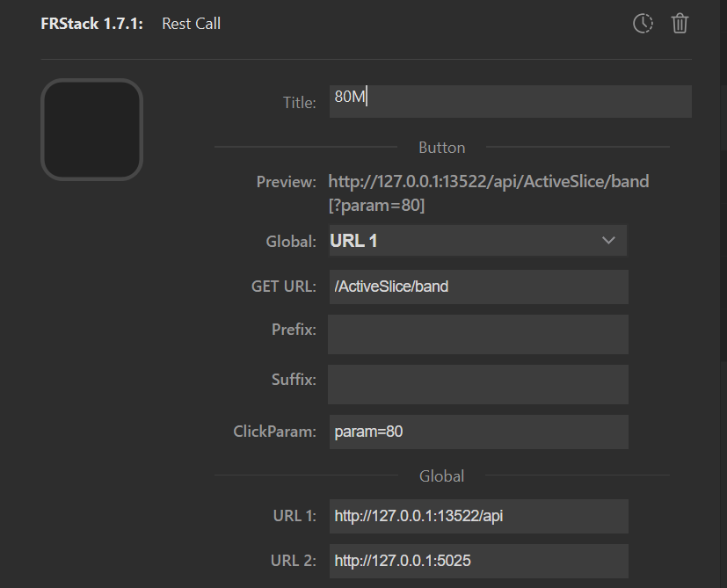The width and height of the screenshot is (727, 588).
Task: Select the empty button image preview
Action: (x=91, y=129)
